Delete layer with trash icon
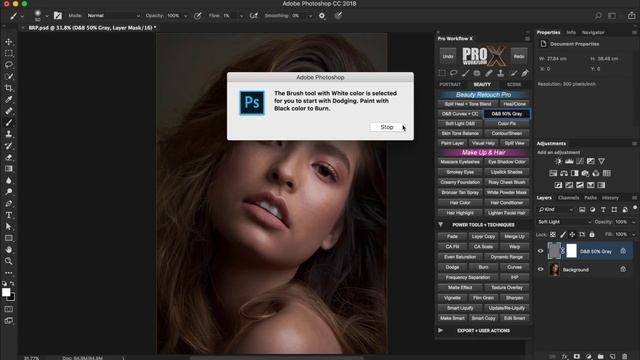The image size is (640, 360). pos(624,356)
